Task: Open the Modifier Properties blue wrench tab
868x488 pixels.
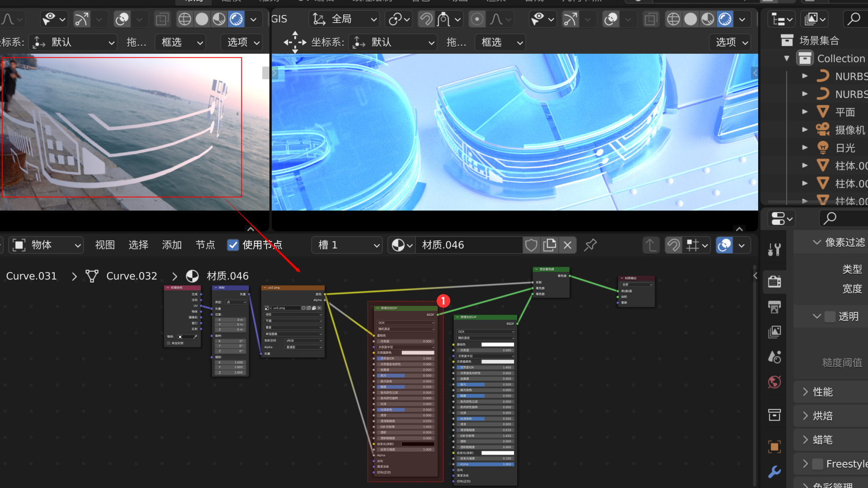Action: click(x=774, y=472)
